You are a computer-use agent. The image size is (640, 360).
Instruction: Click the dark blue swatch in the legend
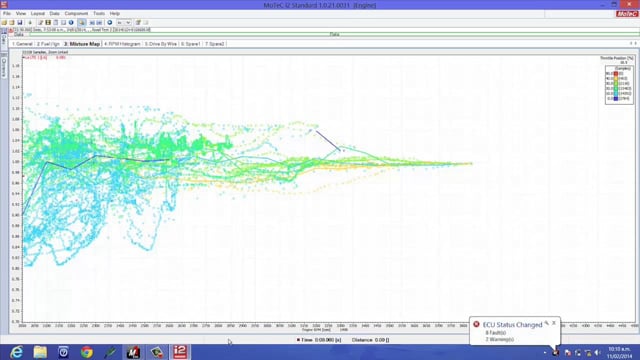[616, 98]
